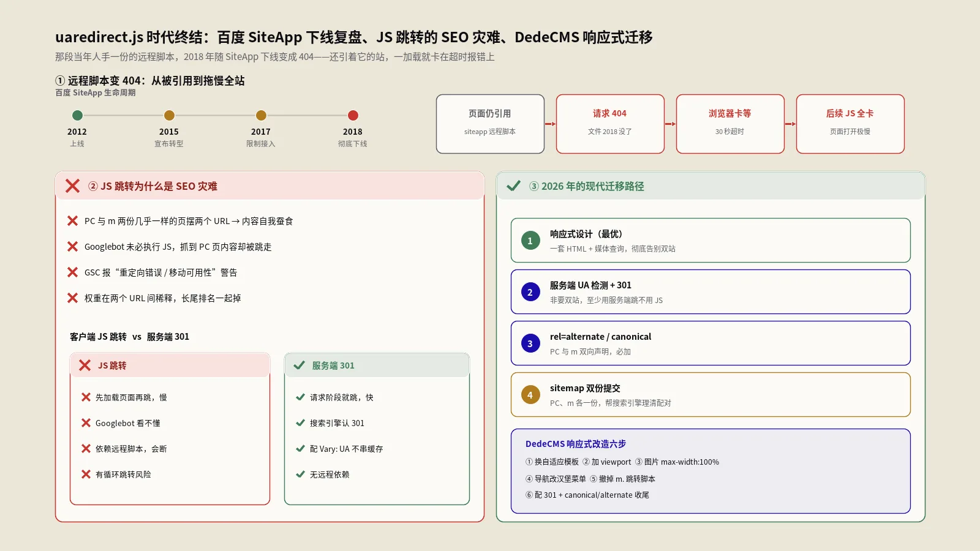Click the 百度 SiteApp 生命周期 label
This screenshot has height=551, width=980.
(x=96, y=93)
